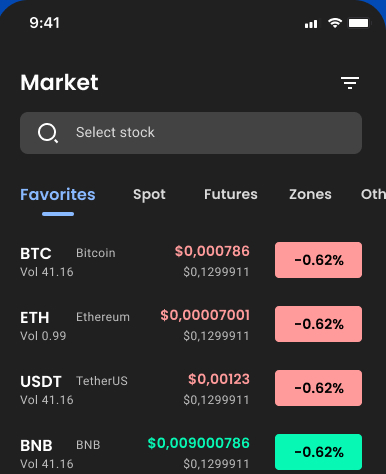Check the Wi-Fi status icon
The width and height of the screenshot is (386, 474).
(x=335, y=23)
